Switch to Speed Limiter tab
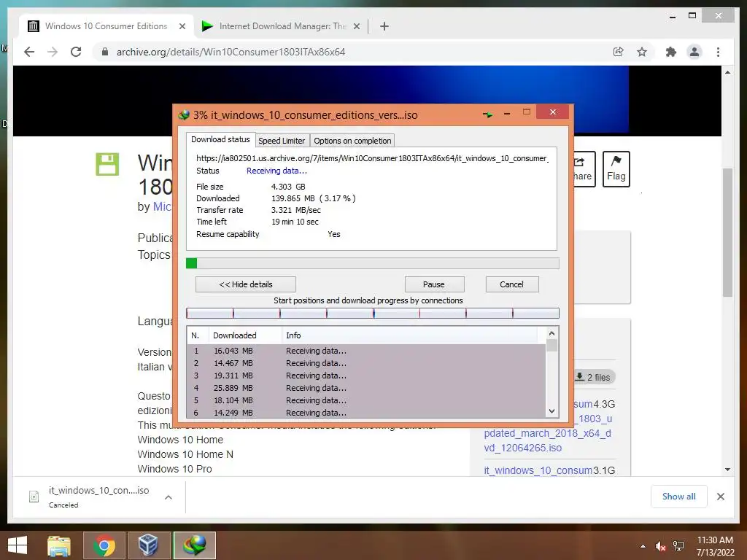This screenshot has height=560, width=747. [x=282, y=141]
